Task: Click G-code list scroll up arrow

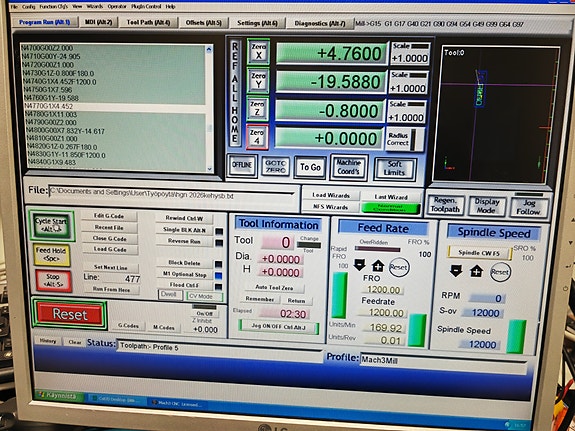Action: pos(209,49)
